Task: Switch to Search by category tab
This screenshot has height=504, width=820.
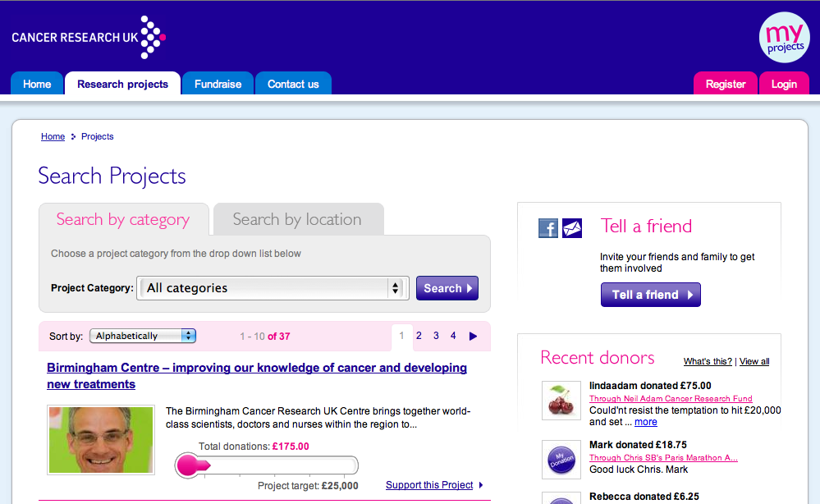Action: pyautogui.click(x=123, y=220)
